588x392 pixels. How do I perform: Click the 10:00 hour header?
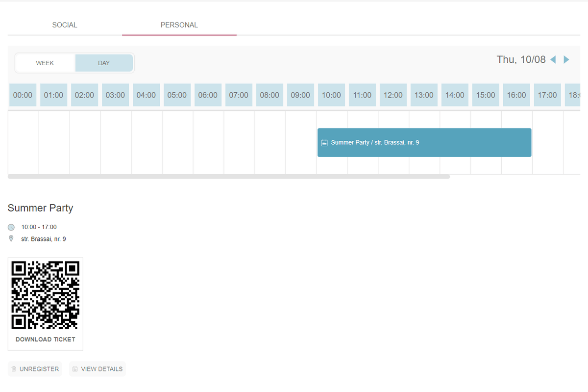[x=331, y=95]
